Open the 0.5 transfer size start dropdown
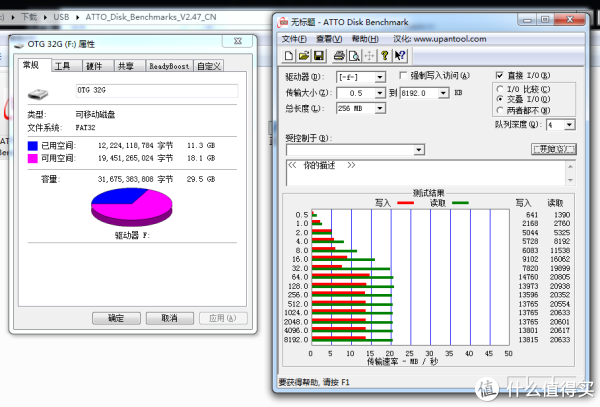This screenshot has width=600, height=407. click(x=380, y=93)
